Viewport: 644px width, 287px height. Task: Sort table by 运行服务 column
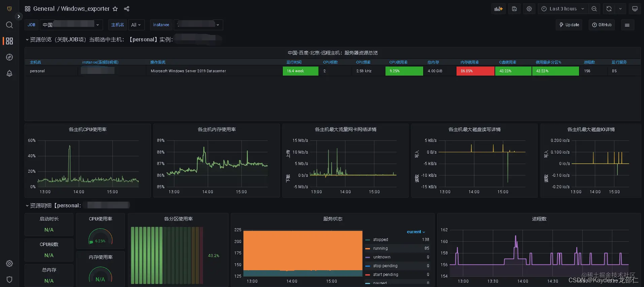(619, 62)
